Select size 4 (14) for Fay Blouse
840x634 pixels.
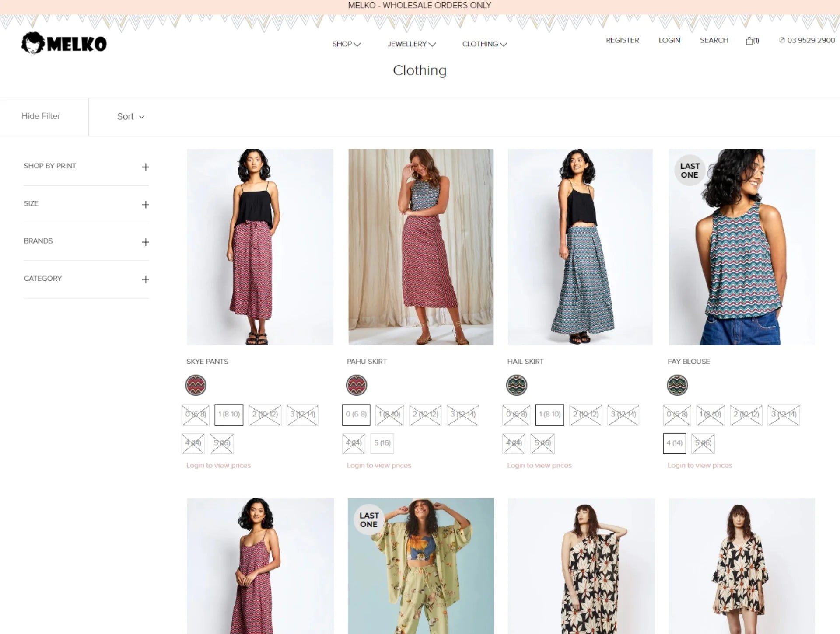(674, 443)
